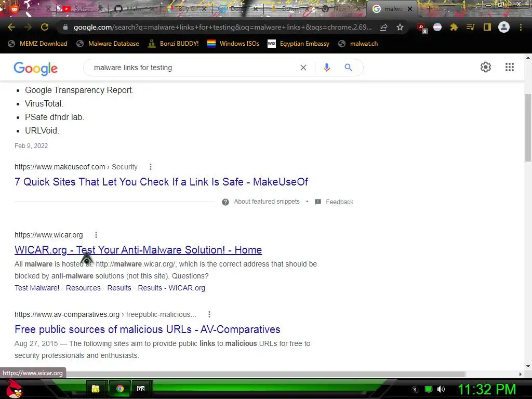The image size is (532, 399).
Task: Open the wicar.org result options menu
Action: [x=96, y=235]
